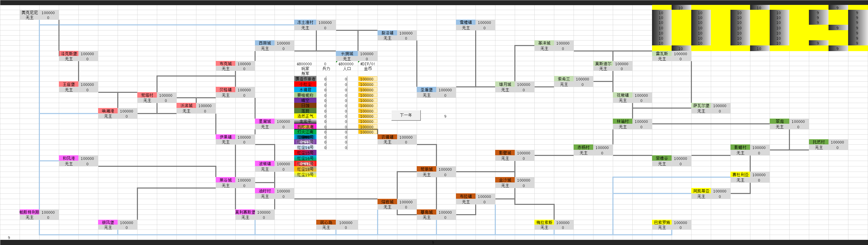The width and height of the screenshot is (868, 245).
Task: Select the 农镜镇 city cell
Action: tap(387, 137)
